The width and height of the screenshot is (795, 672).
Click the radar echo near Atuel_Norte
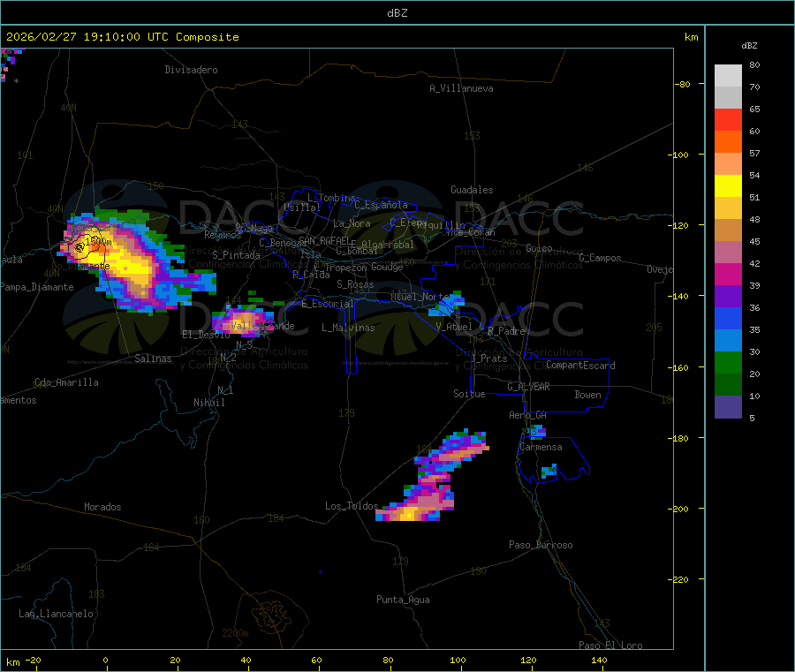447,304
